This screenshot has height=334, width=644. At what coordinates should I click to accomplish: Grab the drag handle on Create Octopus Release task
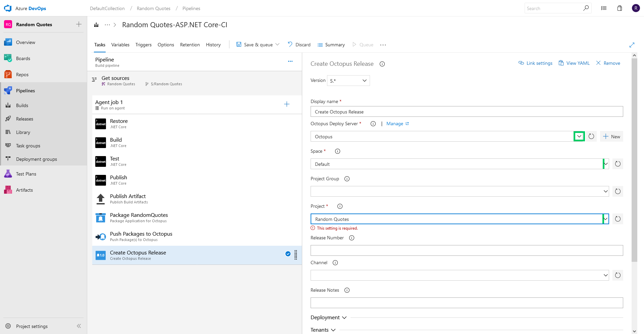[x=296, y=255]
